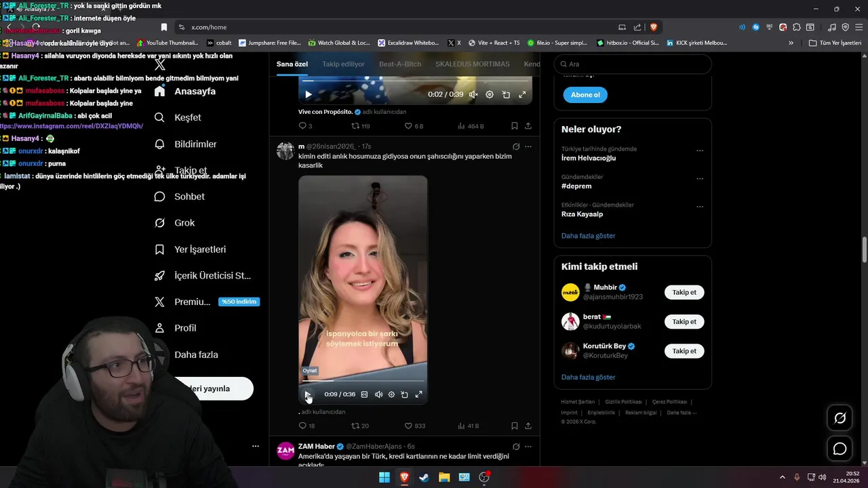Switch to the Sana özel tab
This screenshot has height=488, width=868.
pos(292,64)
